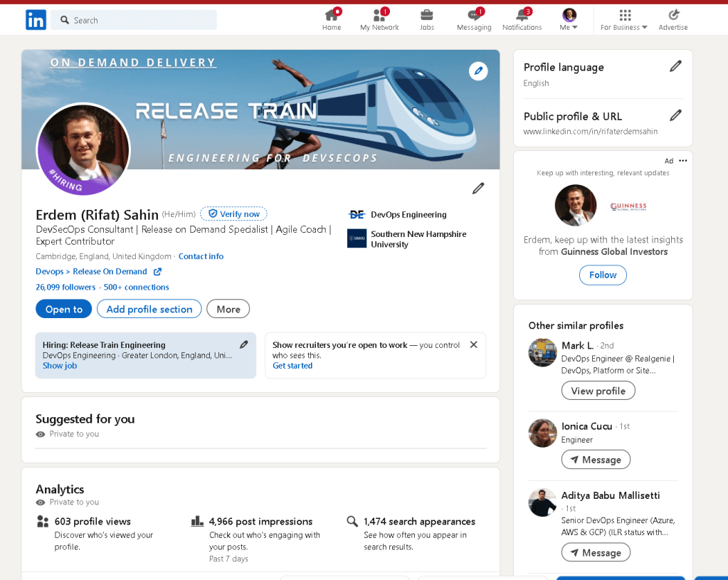Image resolution: width=728 pixels, height=580 pixels.
Task: Open Aditya Babu Mallisetti profile picture
Action: (x=542, y=502)
